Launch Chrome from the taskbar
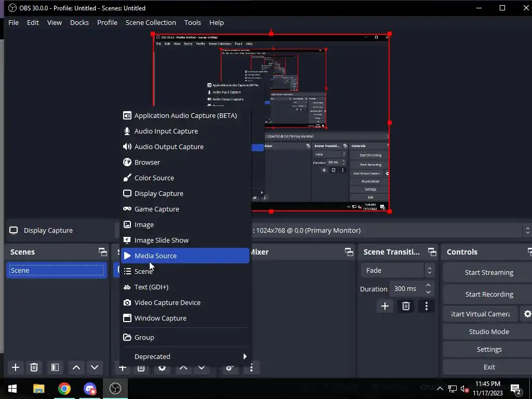Image resolution: width=532 pixels, height=399 pixels. [x=64, y=389]
